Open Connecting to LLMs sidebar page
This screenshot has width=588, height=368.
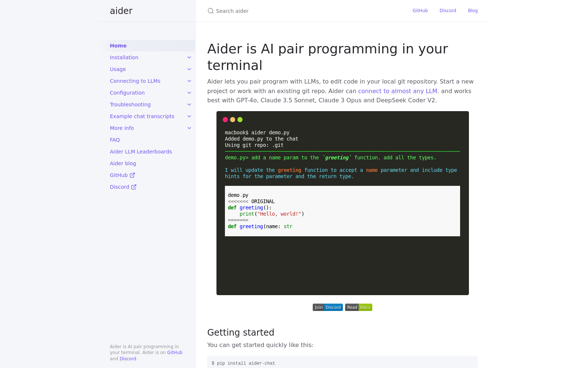(135, 81)
